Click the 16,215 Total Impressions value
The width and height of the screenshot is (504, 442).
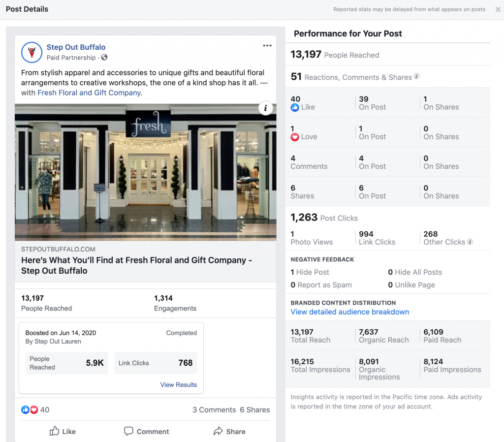coord(320,366)
